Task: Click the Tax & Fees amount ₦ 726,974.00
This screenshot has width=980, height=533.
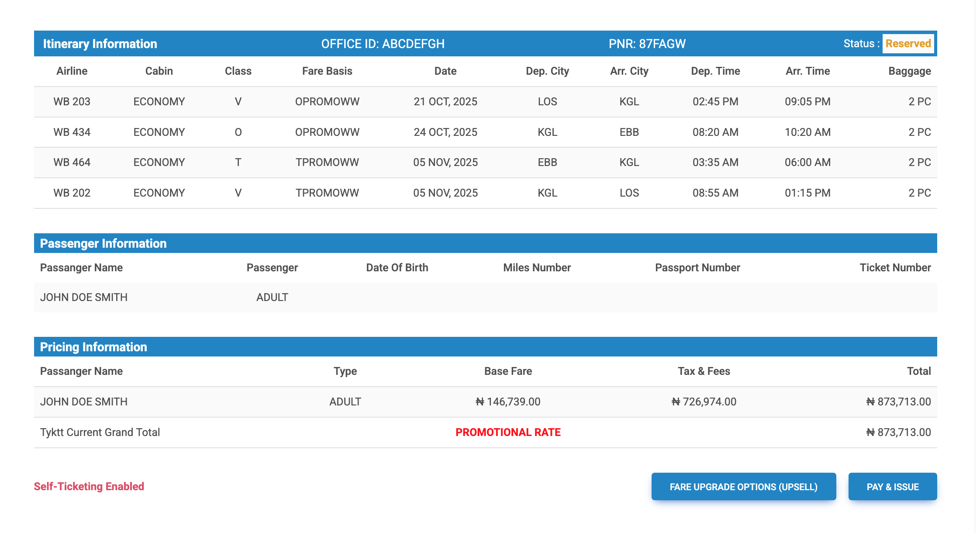Action: pyautogui.click(x=704, y=402)
